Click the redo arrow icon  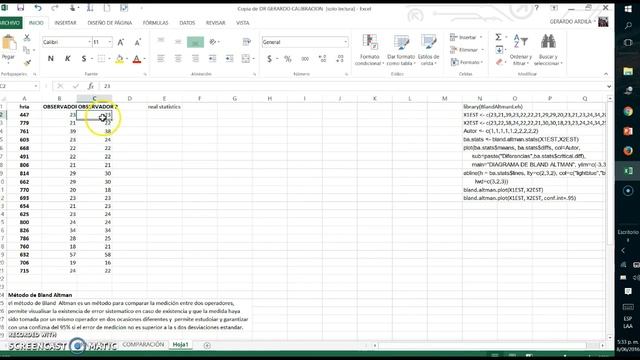pyautogui.click(x=55, y=8)
